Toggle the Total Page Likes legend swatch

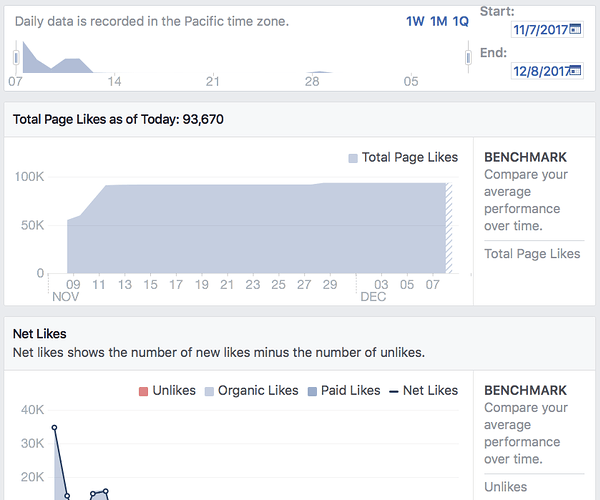(x=353, y=158)
